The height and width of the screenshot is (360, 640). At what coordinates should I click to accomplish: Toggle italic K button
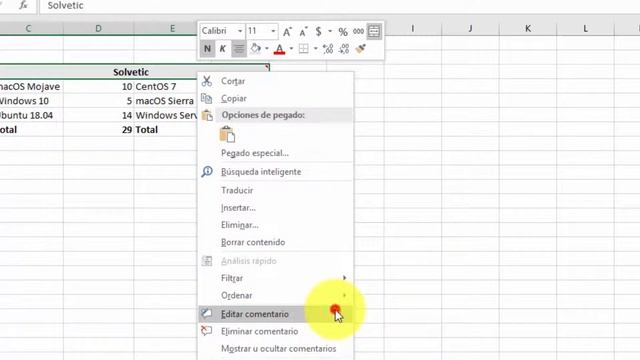[222, 49]
